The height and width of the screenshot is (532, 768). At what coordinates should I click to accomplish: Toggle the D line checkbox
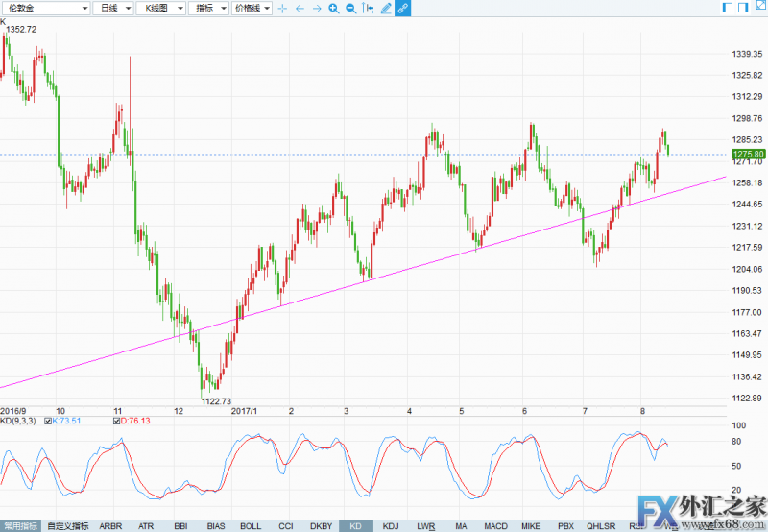coord(116,420)
